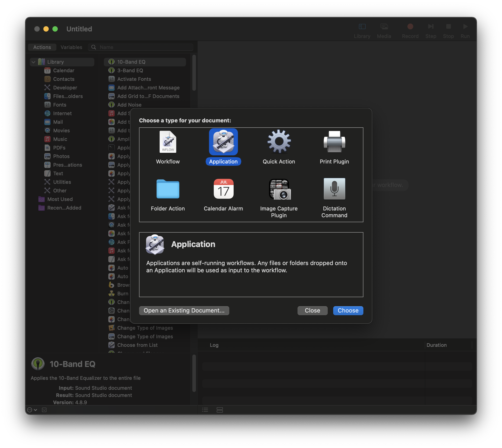This screenshot has height=448, width=502.
Task: Switch to the Actions tab
Action: (42, 47)
